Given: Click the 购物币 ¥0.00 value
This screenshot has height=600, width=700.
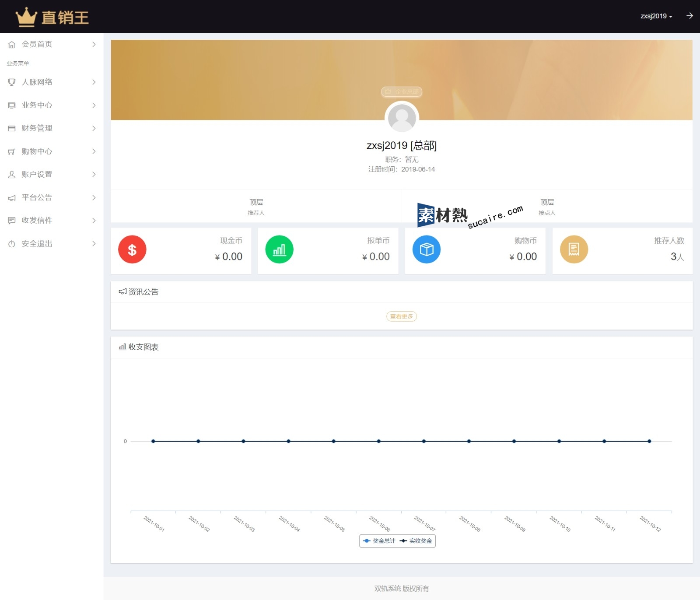Looking at the screenshot, I should (x=523, y=256).
